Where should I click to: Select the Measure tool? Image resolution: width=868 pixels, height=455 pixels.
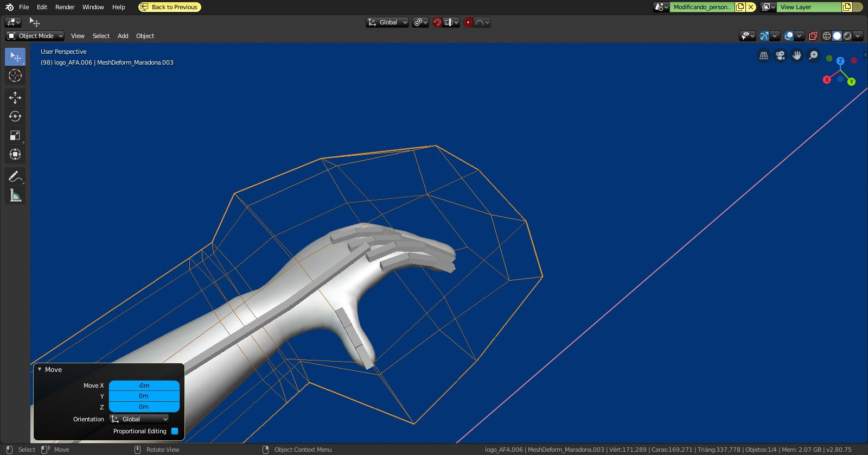coord(15,195)
